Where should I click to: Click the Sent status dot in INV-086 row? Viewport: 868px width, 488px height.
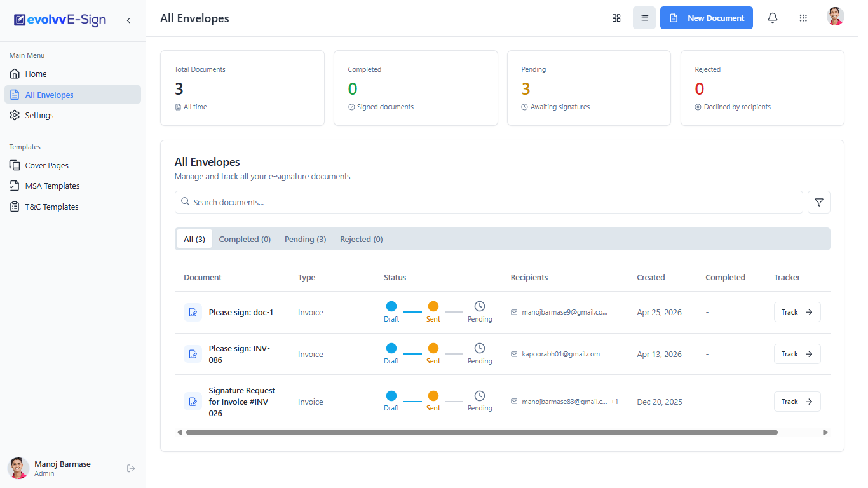tap(433, 348)
